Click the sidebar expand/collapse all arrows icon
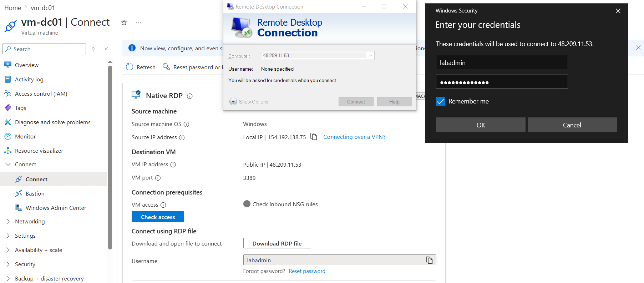 point(93,49)
